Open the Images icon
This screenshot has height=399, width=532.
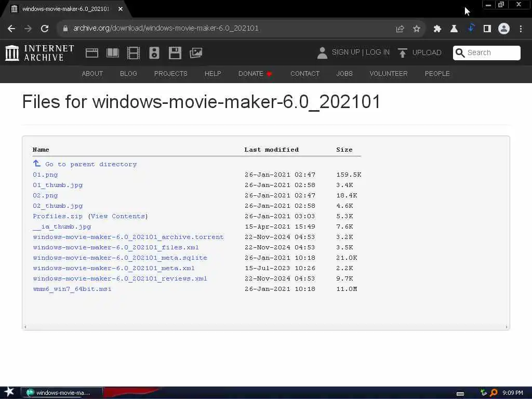click(x=196, y=53)
